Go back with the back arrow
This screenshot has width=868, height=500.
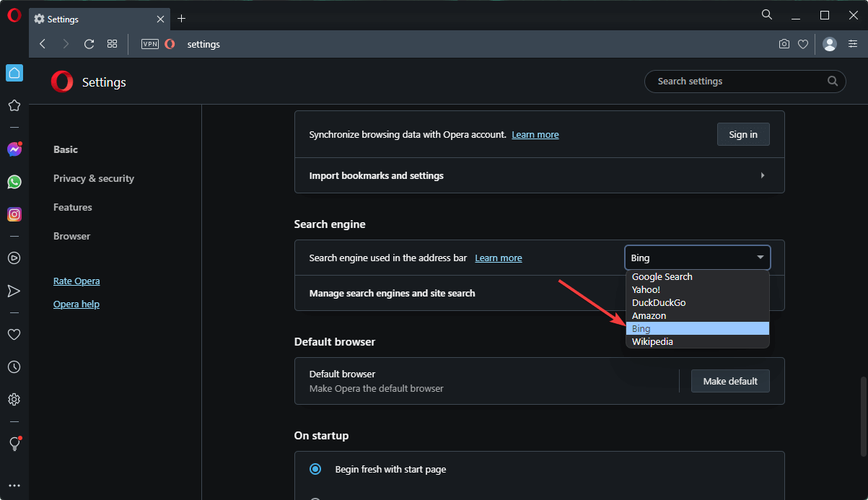pos(43,44)
